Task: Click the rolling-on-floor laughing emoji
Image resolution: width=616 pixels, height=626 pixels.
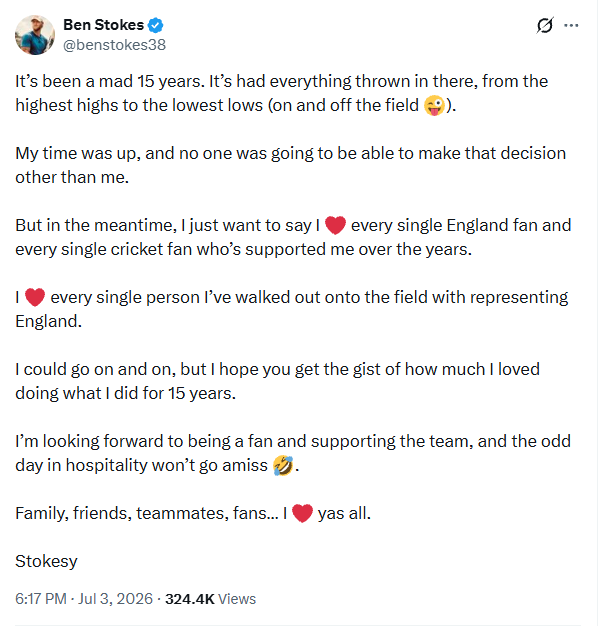Action: tap(283, 466)
